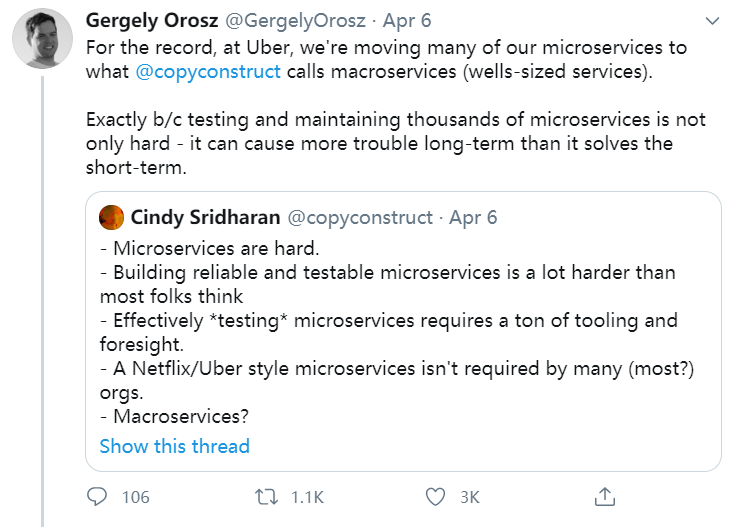Click the @copyconstruct mention in the tweet
Viewport: 733px width, 529px height.
[x=208, y=72]
